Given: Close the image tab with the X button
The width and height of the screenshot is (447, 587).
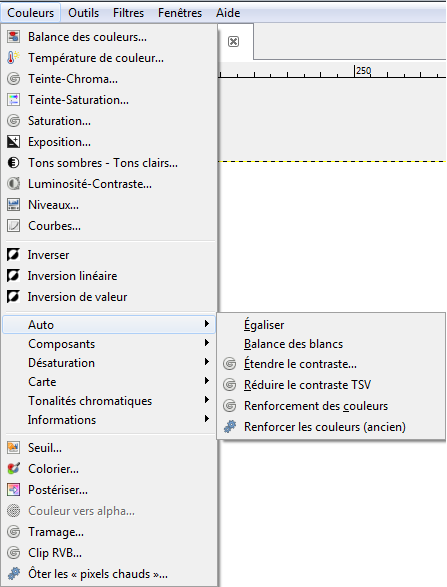Looking at the screenshot, I should click(233, 41).
